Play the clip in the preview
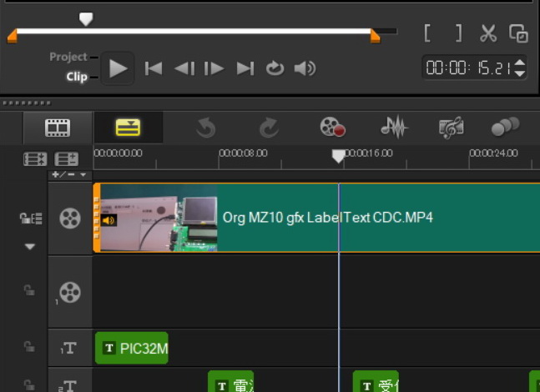Image resolution: width=540 pixels, height=392 pixels. tap(119, 68)
